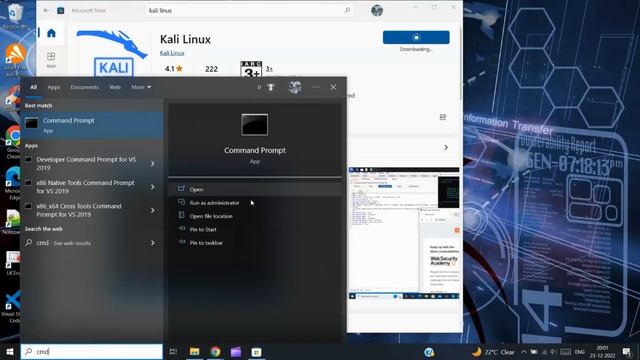Viewport: 640px width, 360px height.
Task: Open the taskbar clock showing 20:01
Action: 602,351
